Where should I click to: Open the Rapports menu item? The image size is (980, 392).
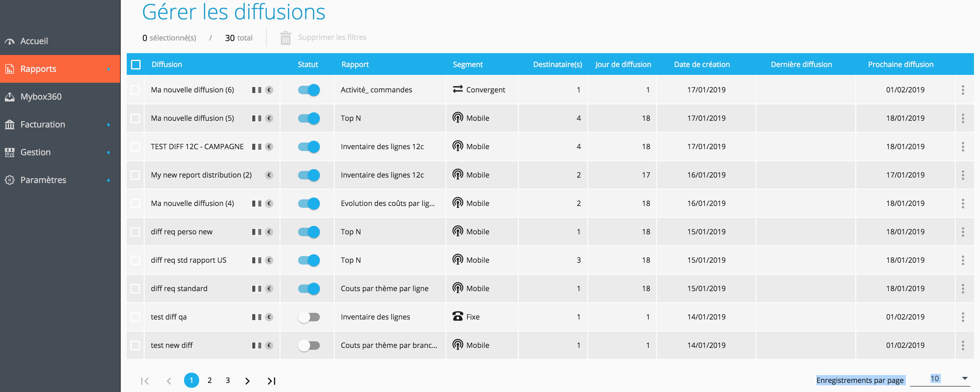pyautogui.click(x=60, y=69)
